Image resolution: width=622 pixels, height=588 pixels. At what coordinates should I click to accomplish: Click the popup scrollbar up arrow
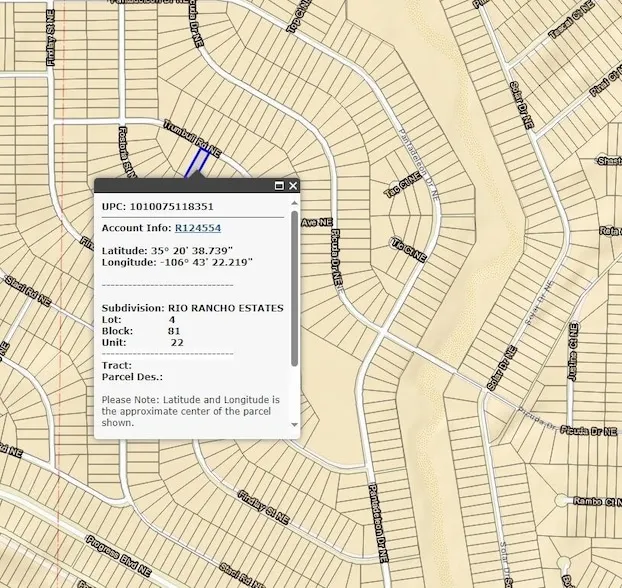294,203
